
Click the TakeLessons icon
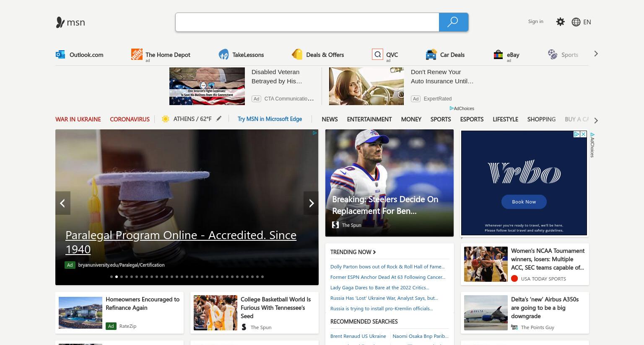point(223,54)
